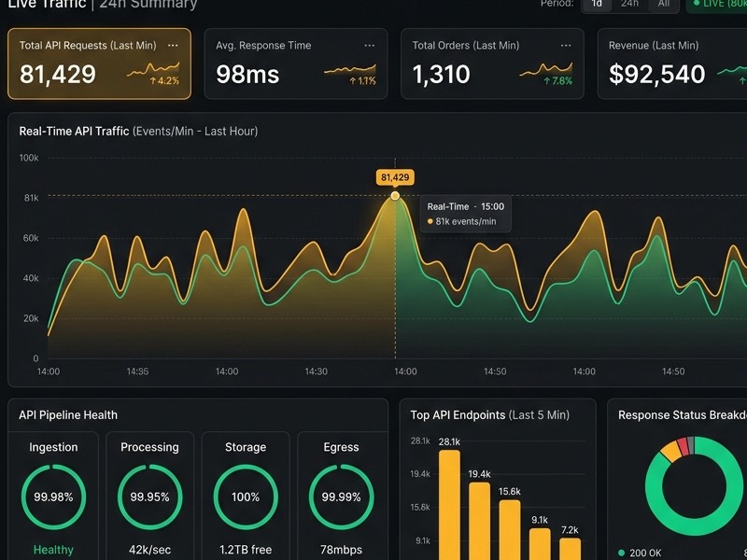
Task: Click the Storage 100% health ring
Action: tap(246, 497)
